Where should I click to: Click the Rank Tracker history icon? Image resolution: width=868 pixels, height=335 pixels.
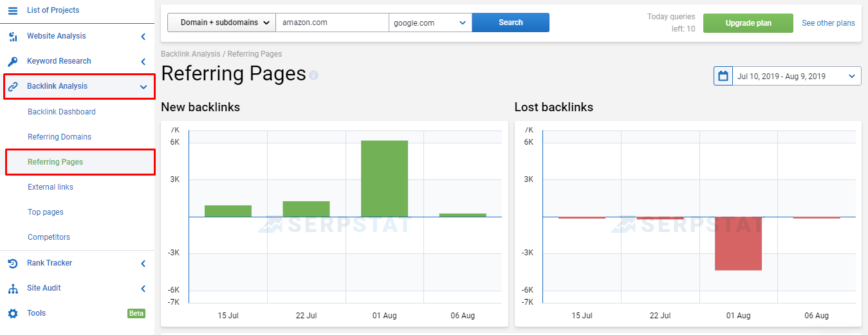click(x=13, y=263)
